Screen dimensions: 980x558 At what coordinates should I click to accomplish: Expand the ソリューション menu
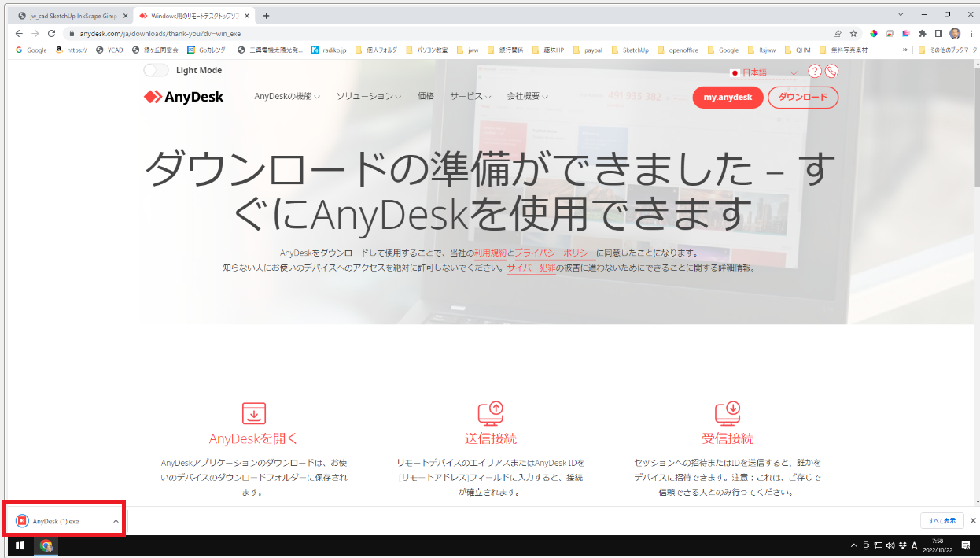click(369, 96)
